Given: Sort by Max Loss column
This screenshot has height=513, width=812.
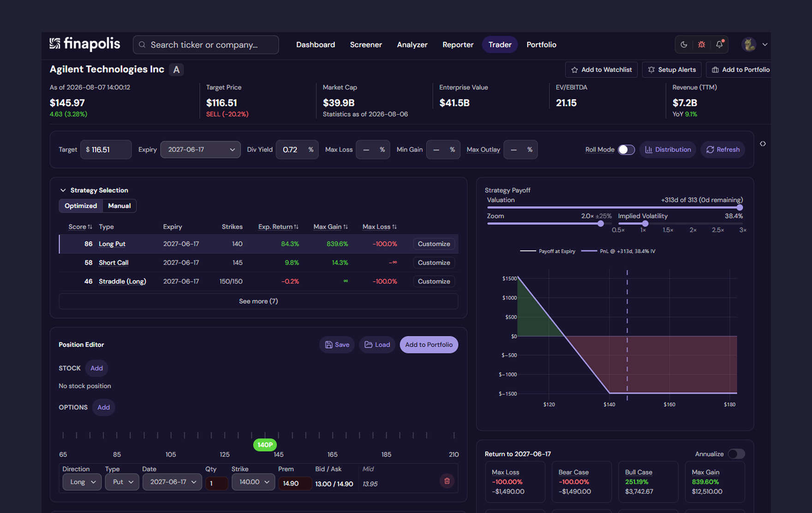Looking at the screenshot, I should [379, 227].
